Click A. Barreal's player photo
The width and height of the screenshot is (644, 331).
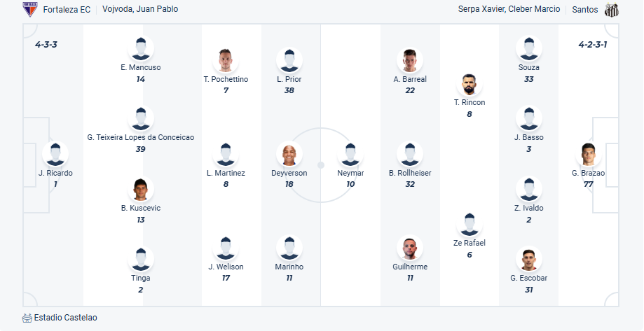[410, 61]
